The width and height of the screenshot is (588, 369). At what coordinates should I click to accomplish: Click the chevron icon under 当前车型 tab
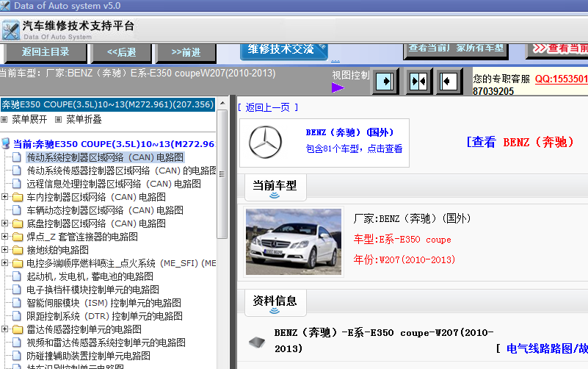(275, 196)
